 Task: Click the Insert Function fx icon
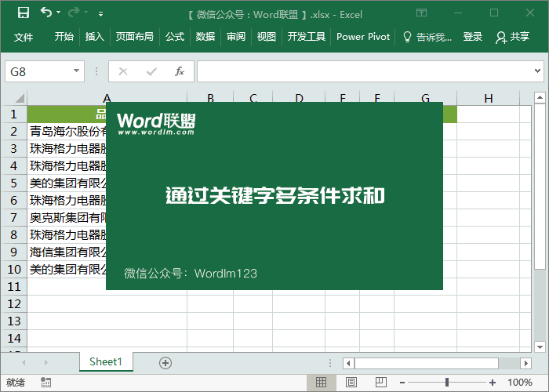coord(180,71)
